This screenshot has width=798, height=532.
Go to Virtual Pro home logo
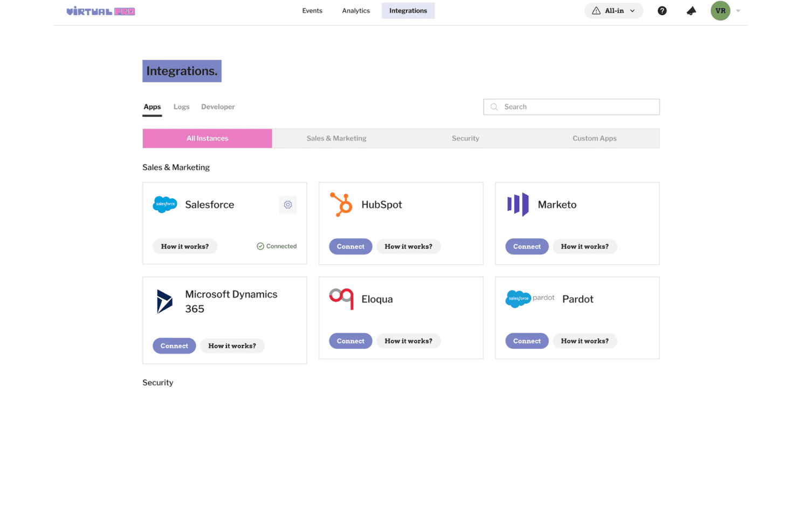(101, 11)
